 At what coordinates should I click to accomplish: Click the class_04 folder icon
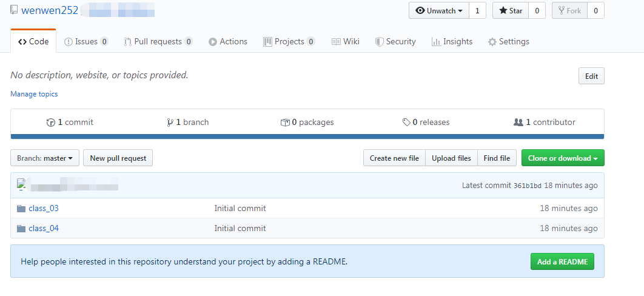coord(21,229)
